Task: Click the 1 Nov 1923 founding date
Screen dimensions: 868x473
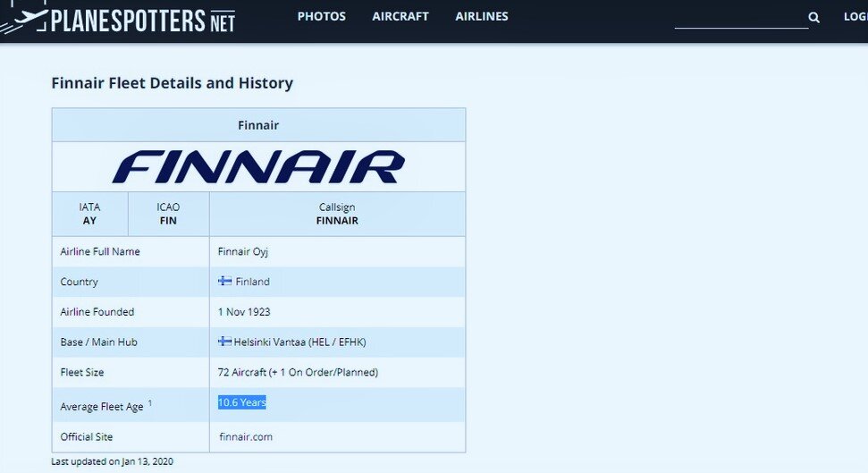Action: point(244,312)
